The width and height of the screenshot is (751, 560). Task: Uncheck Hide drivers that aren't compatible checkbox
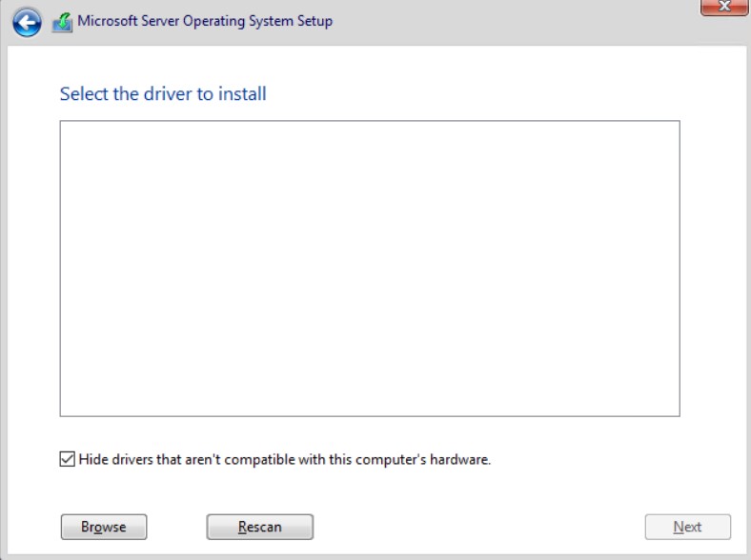[x=67, y=459]
